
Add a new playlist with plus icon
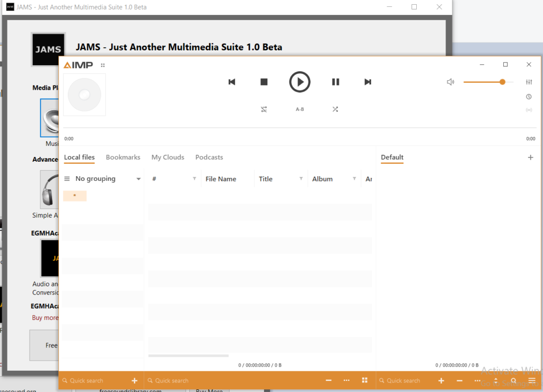[x=530, y=158]
